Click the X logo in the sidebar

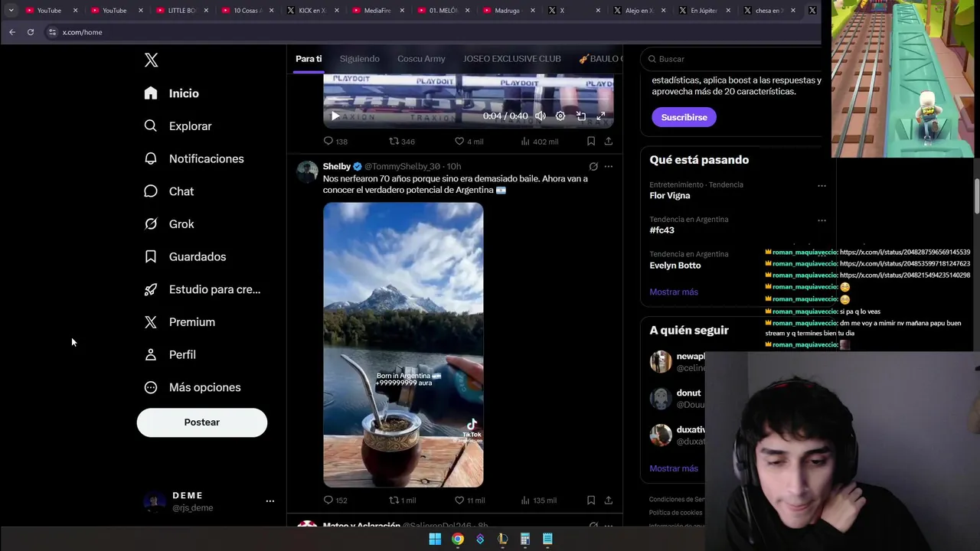point(151,60)
